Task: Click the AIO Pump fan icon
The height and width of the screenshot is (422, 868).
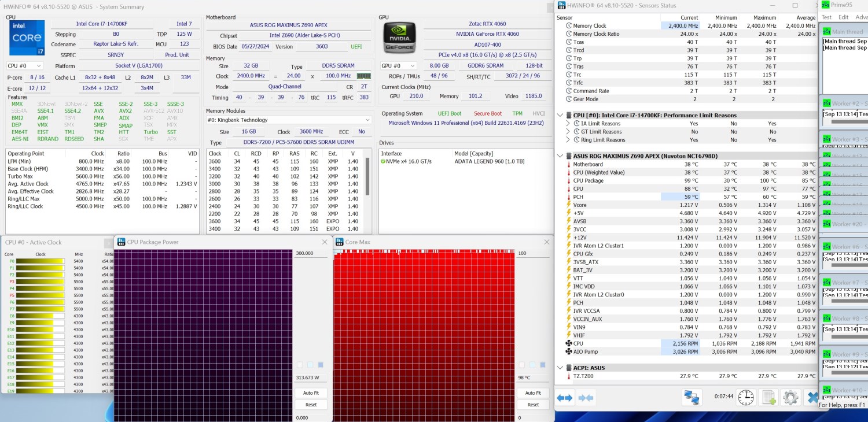Action: [x=568, y=351]
